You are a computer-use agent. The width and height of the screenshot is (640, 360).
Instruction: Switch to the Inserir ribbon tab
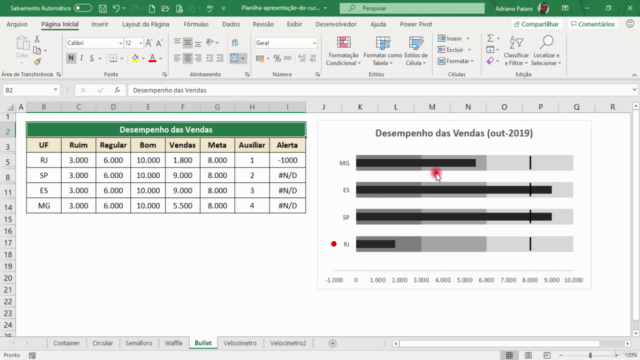100,24
